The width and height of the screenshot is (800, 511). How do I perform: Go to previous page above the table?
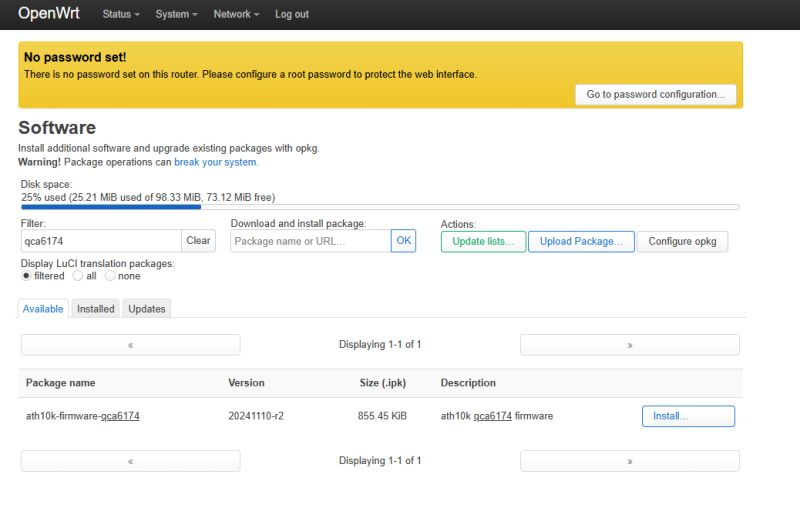click(131, 345)
